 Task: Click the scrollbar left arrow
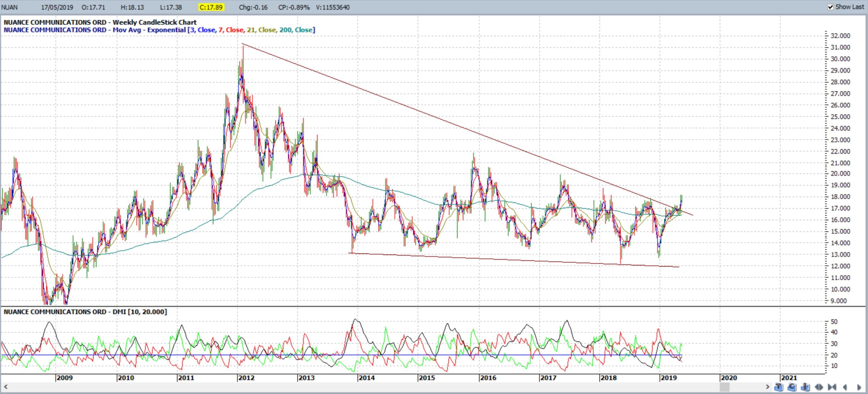[x=6, y=387]
